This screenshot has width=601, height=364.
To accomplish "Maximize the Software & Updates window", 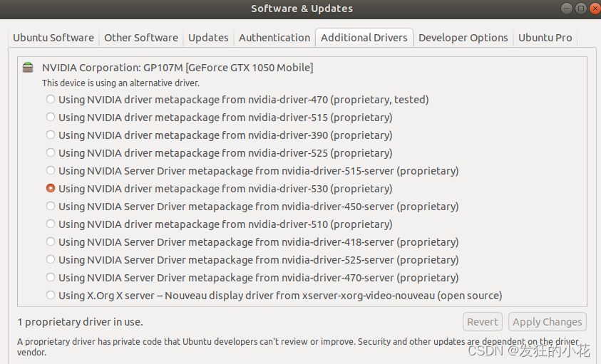I will (581, 9).
